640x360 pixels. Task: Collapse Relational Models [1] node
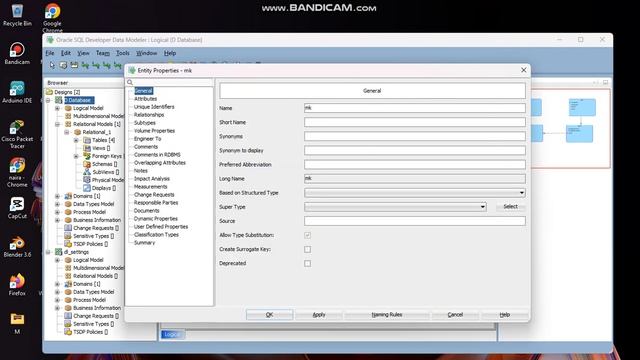(58, 124)
